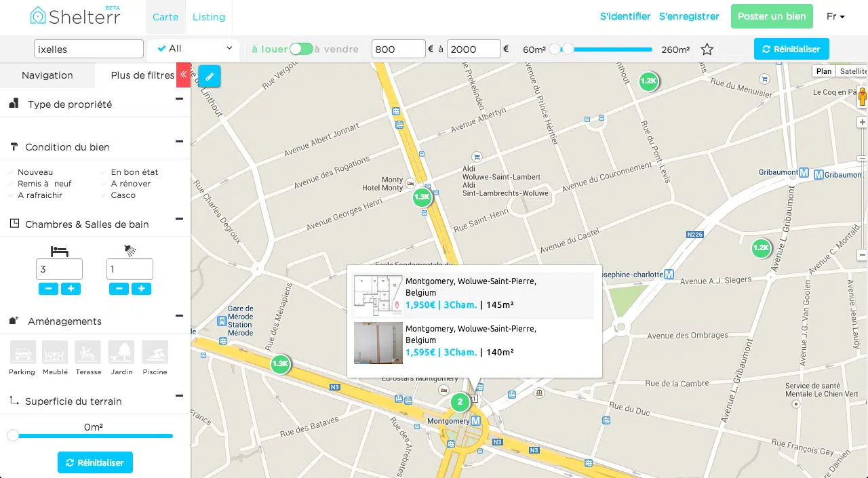This screenshot has width=868, height=478.
Task: Click the Gribaumont metro station icon
Action: [804, 173]
